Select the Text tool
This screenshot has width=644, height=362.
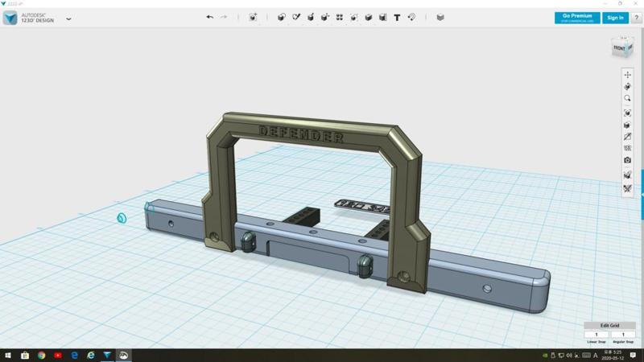point(397,18)
